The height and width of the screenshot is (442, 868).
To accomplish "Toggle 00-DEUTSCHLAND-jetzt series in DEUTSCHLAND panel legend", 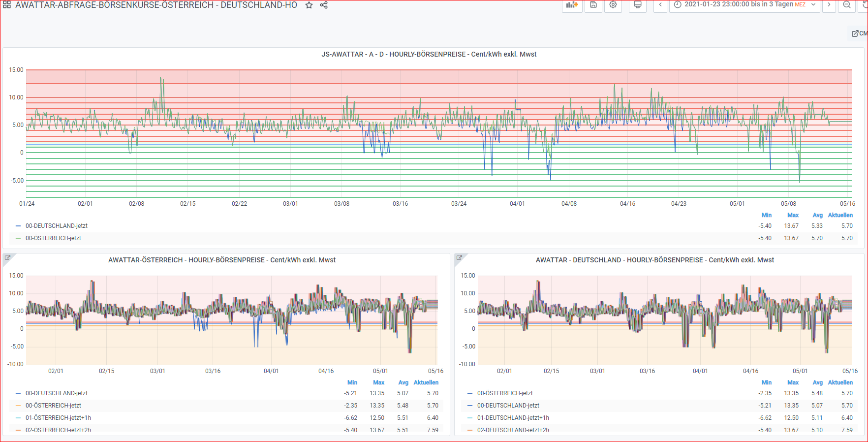I will (508, 406).
